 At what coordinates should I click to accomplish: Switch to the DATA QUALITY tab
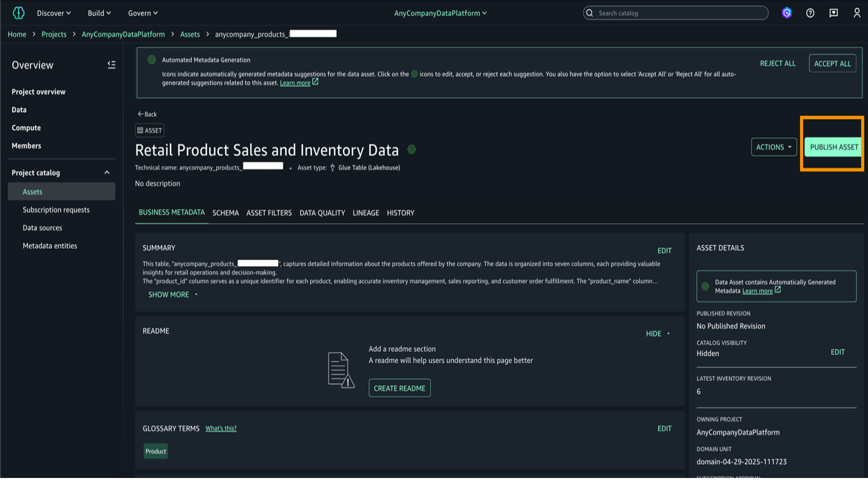322,213
